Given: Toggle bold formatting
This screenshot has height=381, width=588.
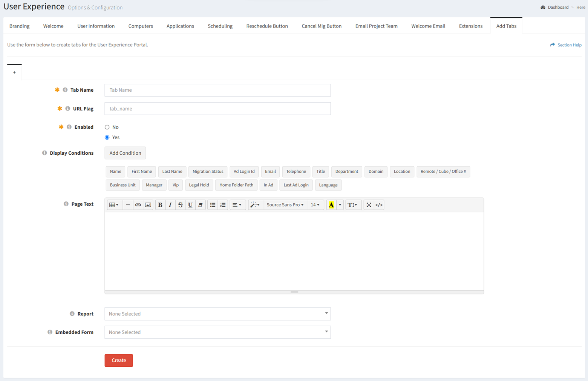Looking at the screenshot, I should coord(160,205).
